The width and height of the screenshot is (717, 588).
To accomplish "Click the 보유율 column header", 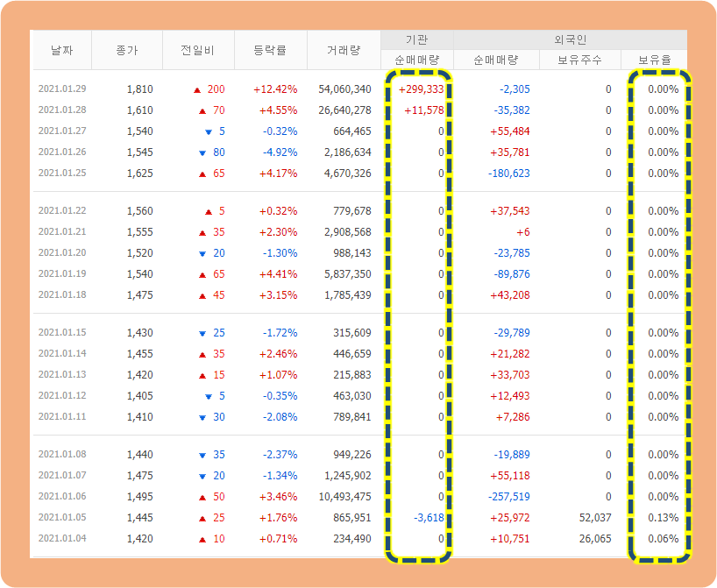I will tap(655, 60).
